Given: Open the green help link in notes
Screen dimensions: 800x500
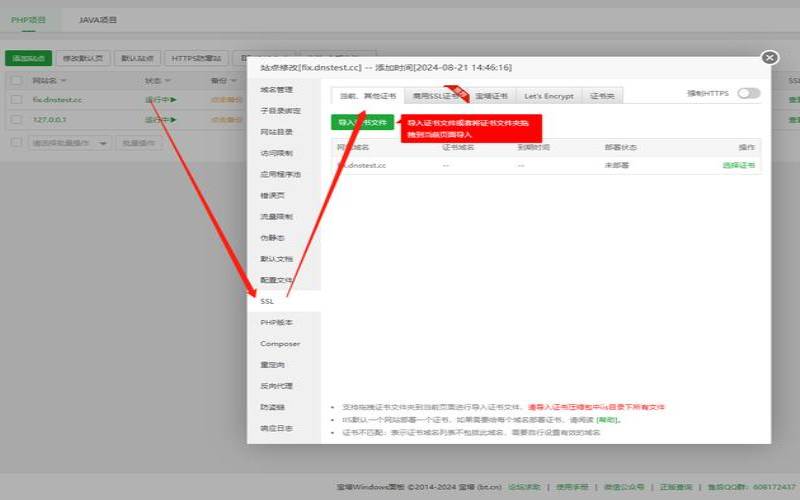Looking at the screenshot, I should pyautogui.click(x=607, y=420).
